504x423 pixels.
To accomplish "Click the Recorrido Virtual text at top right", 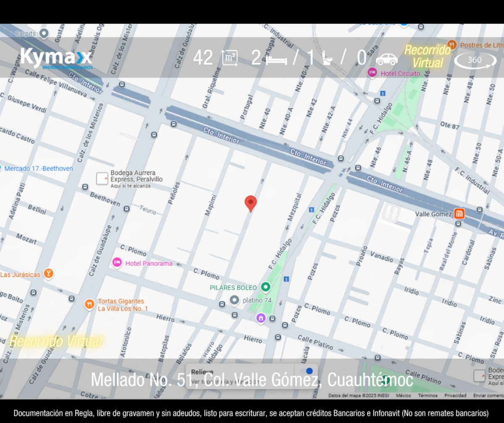I will [428, 56].
